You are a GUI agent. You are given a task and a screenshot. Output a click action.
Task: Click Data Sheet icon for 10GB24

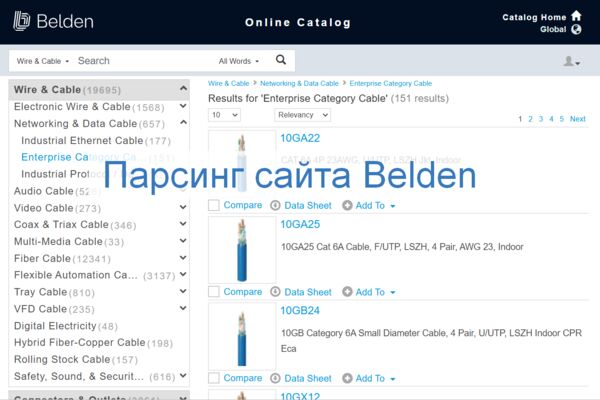[275, 378]
